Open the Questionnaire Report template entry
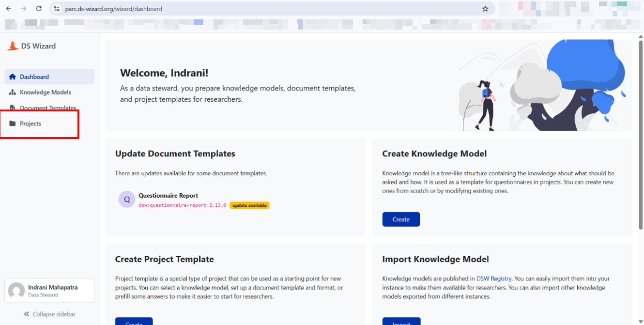This screenshot has width=644, height=325. pos(168,196)
